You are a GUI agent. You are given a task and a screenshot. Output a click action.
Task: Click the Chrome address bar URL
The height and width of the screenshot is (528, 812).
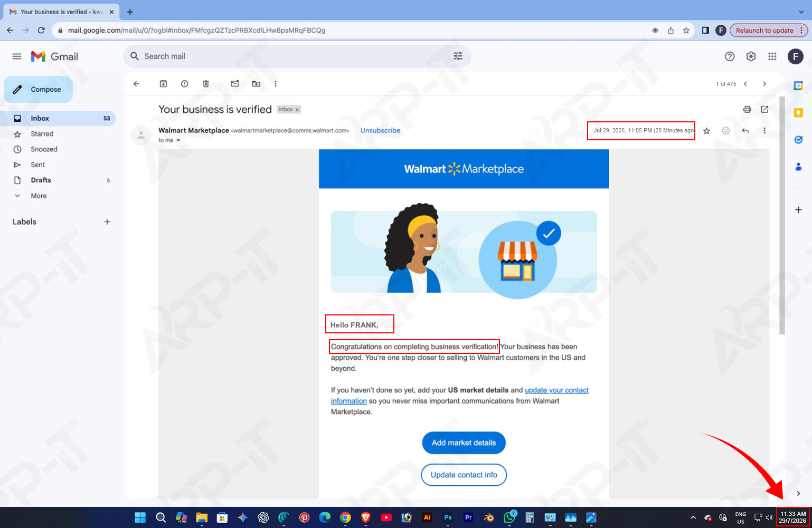tap(196, 31)
